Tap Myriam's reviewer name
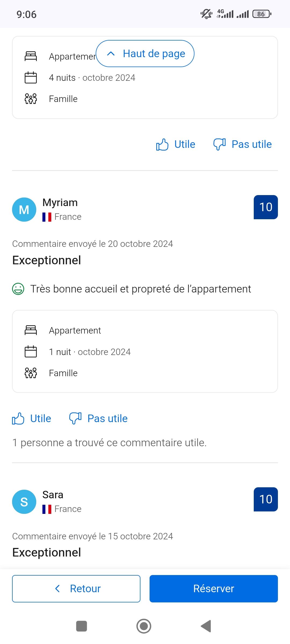The width and height of the screenshot is (290, 644). pyautogui.click(x=60, y=203)
